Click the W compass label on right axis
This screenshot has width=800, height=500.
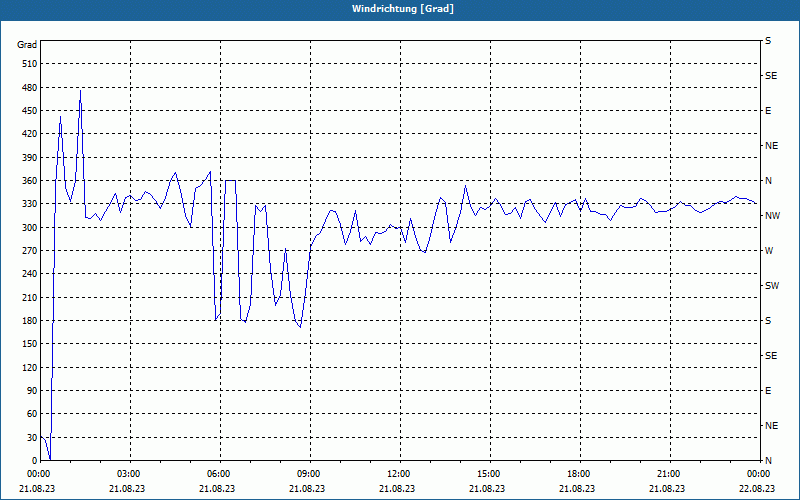[769, 251]
